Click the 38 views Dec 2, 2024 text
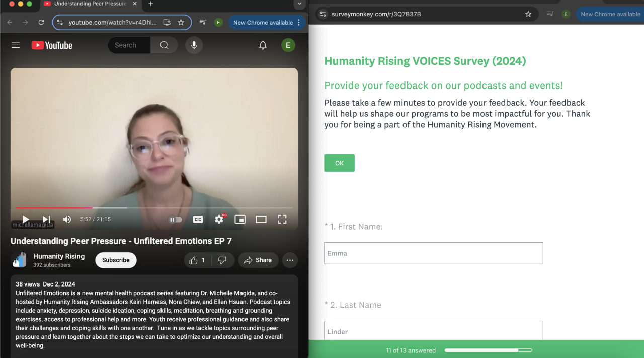Screen dimensions: 644x358 (x=45, y=284)
